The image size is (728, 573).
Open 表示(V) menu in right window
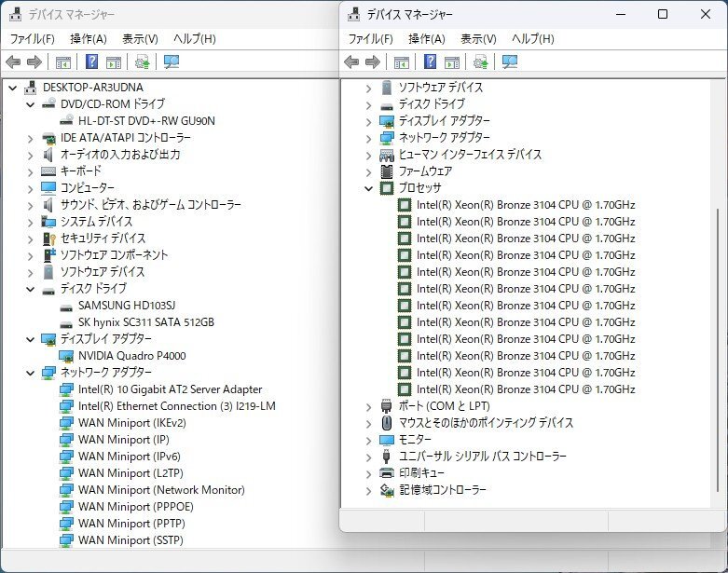pyautogui.click(x=478, y=39)
